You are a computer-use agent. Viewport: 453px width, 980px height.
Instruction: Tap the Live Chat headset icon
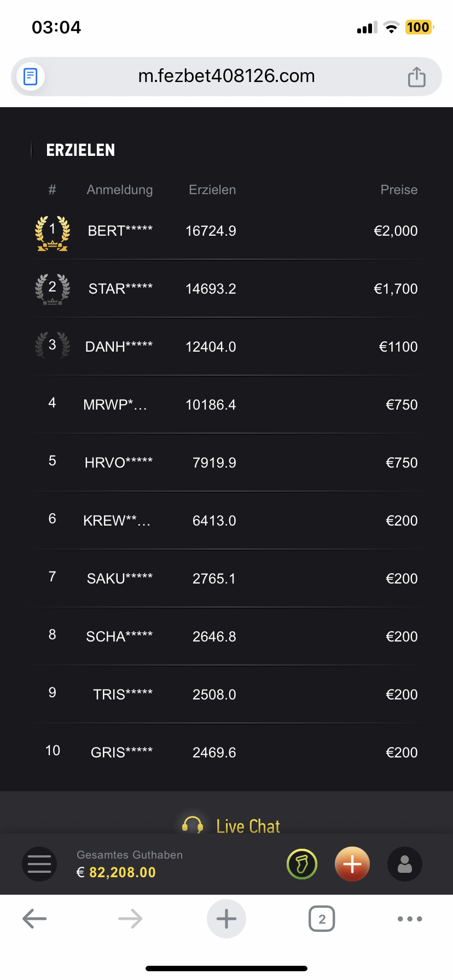click(x=193, y=825)
